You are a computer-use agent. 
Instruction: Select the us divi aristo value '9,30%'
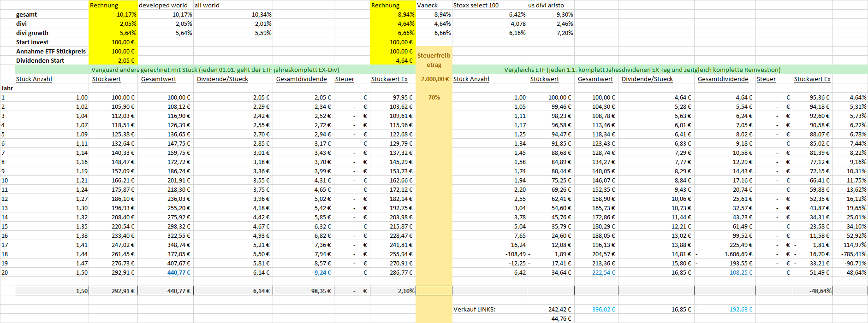coord(551,14)
